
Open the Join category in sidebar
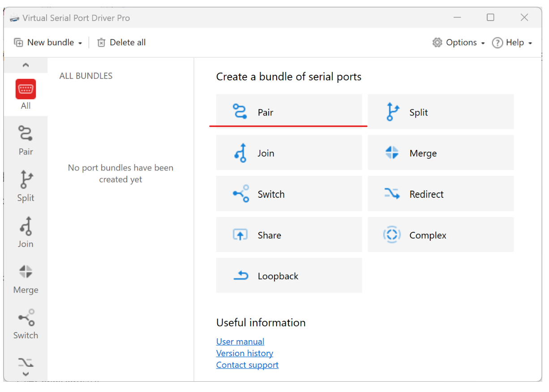click(26, 232)
